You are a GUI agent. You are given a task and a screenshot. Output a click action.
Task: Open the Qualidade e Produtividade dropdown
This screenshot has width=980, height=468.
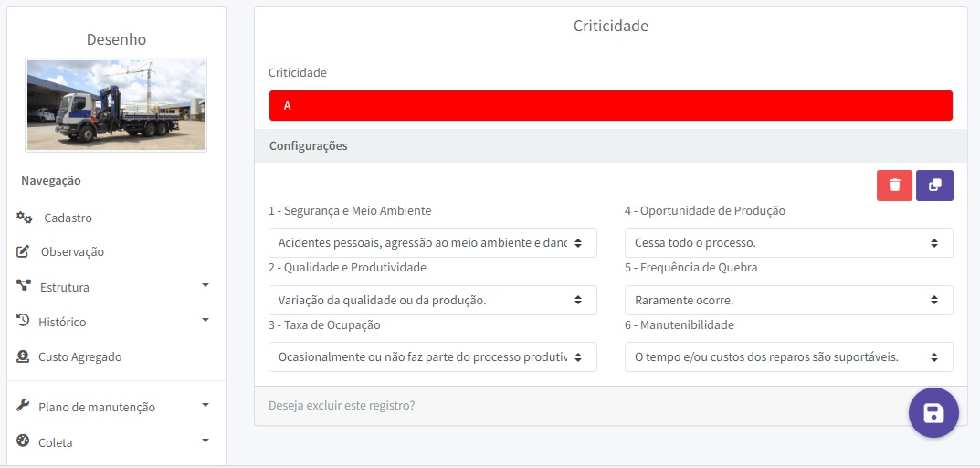(432, 300)
